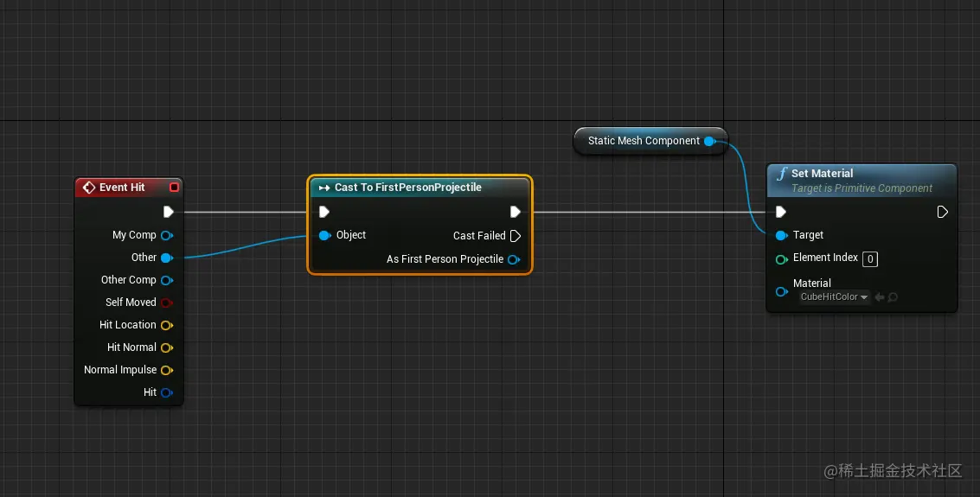Click the 'Cast Failed' label

point(479,236)
